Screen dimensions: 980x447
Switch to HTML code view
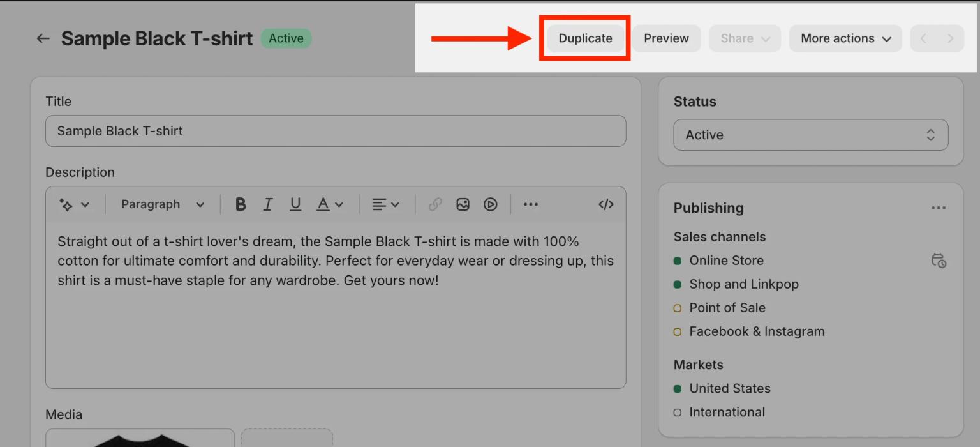tap(606, 204)
